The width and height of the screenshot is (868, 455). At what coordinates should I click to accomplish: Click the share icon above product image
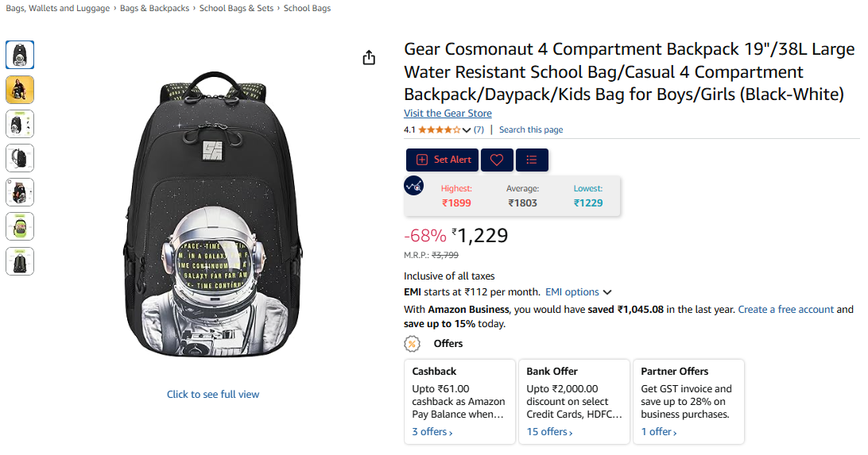click(369, 58)
